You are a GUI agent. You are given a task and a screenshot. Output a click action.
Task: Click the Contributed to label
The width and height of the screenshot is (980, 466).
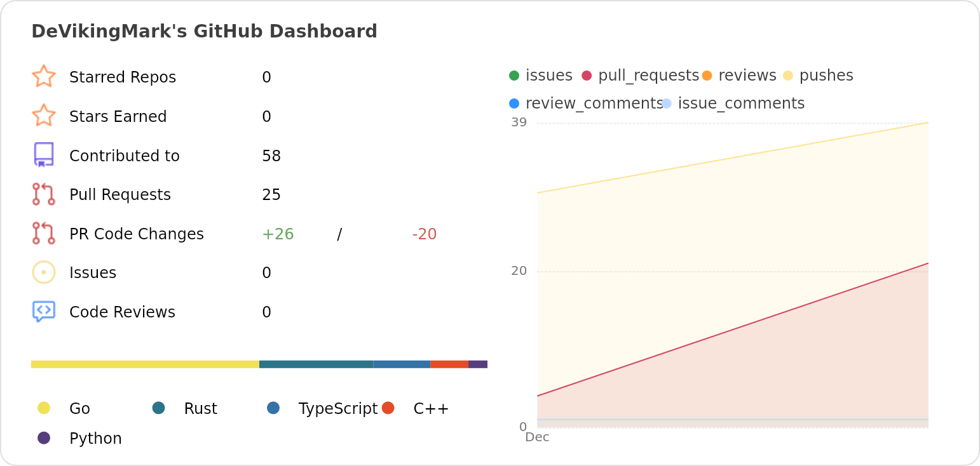tap(125, 156)
